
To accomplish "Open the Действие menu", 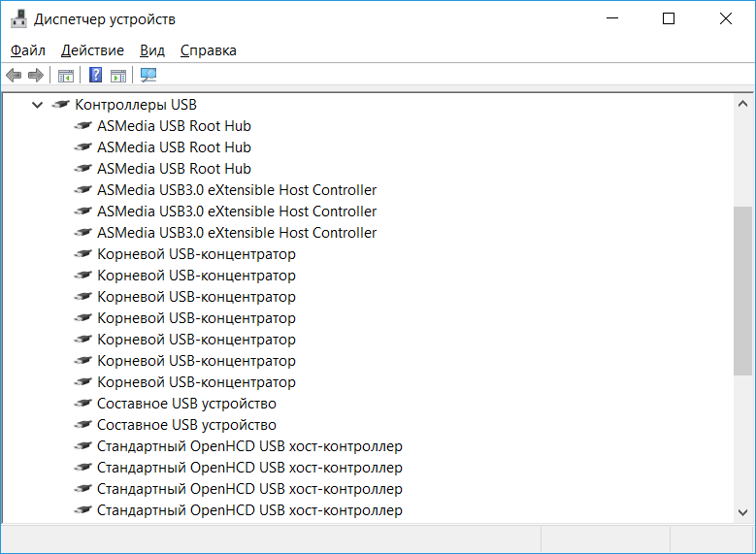I will coord(92,50).
